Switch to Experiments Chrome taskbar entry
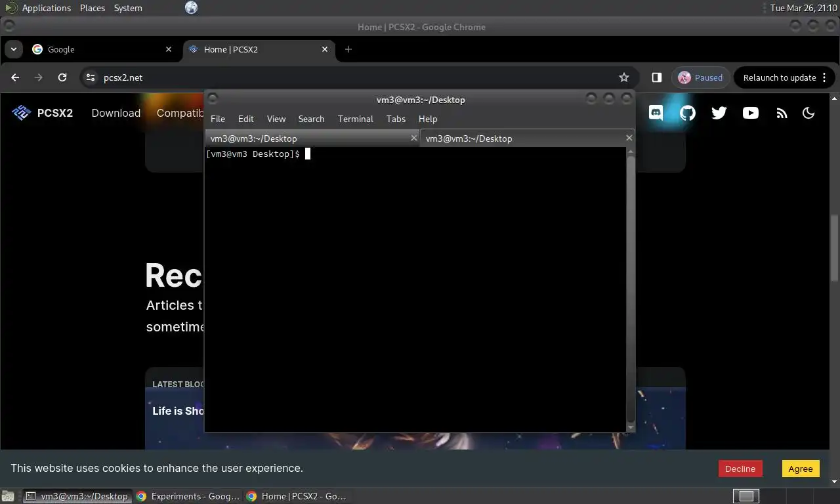This screenshot has height=504, width=840. point(188,496)
